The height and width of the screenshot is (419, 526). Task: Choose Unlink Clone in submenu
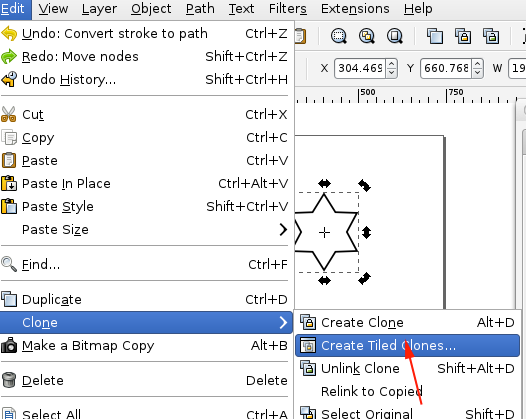point(407,369)
